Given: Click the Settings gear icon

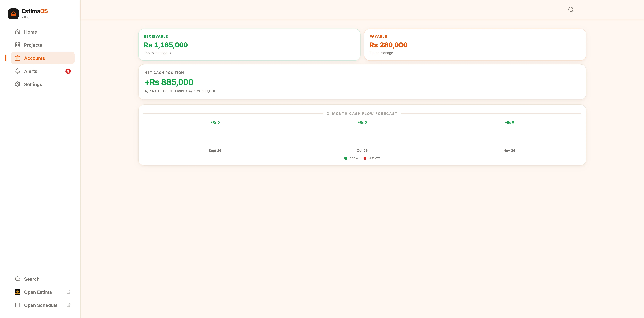Looking at the screenshot, I should click(18, 84).
